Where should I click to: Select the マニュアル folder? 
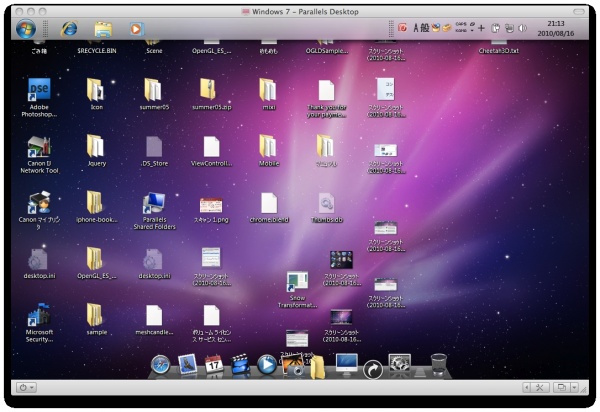coord(325,146)
